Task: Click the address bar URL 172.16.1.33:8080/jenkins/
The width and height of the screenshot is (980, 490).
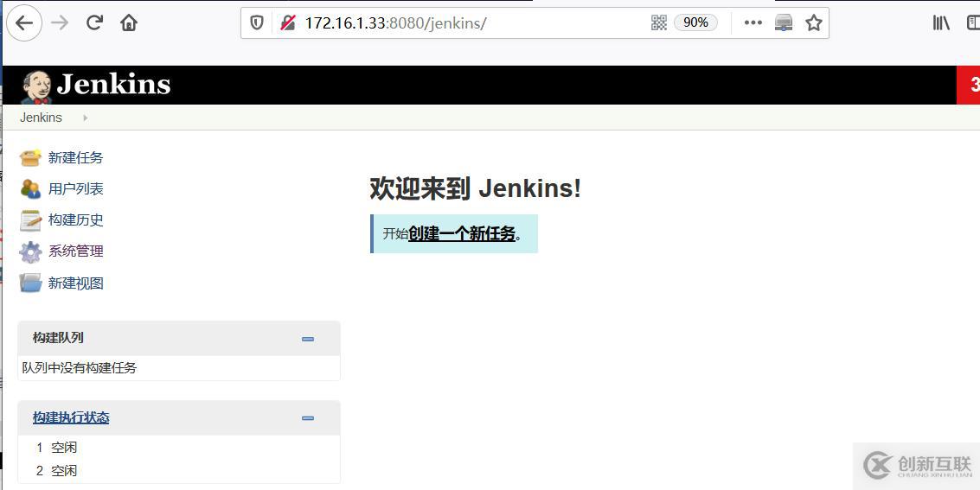Action: 395,23
